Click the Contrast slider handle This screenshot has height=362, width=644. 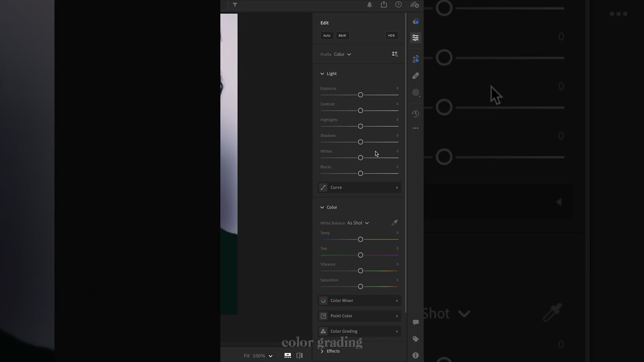(360, 111)
